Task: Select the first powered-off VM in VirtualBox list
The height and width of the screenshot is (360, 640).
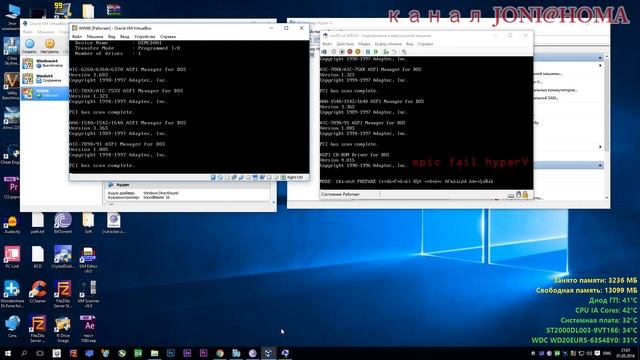Action: (45, 63)
